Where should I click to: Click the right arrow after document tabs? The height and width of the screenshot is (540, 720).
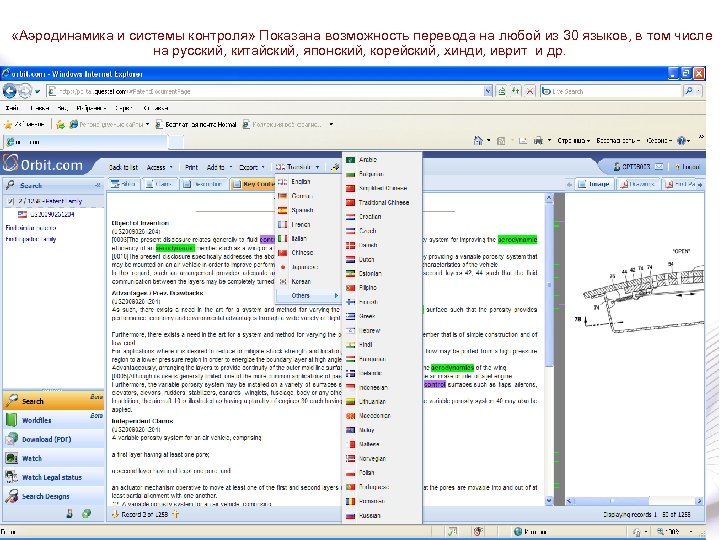tap(700, 184)
